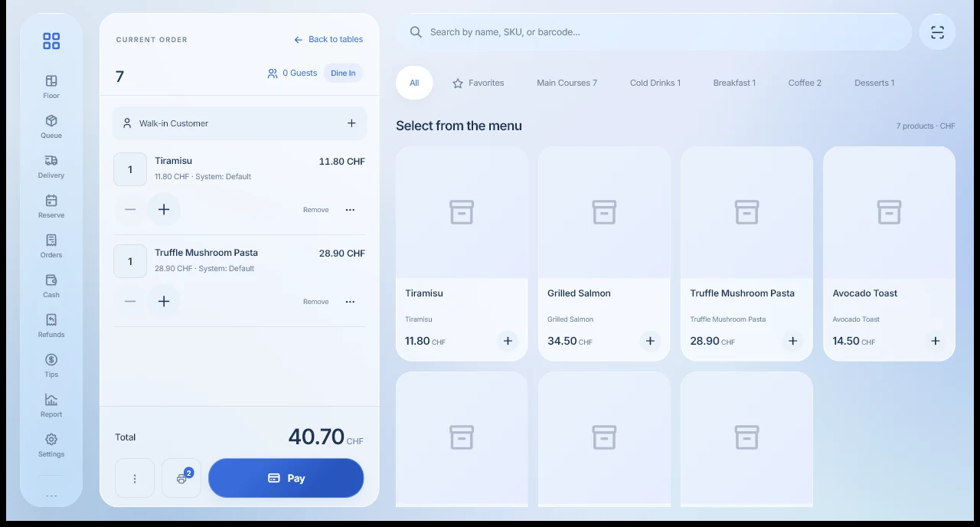This screenshot has height=527, width=980.
Task: Switch to the Desserts tab
Action: (x=874, y=83)
